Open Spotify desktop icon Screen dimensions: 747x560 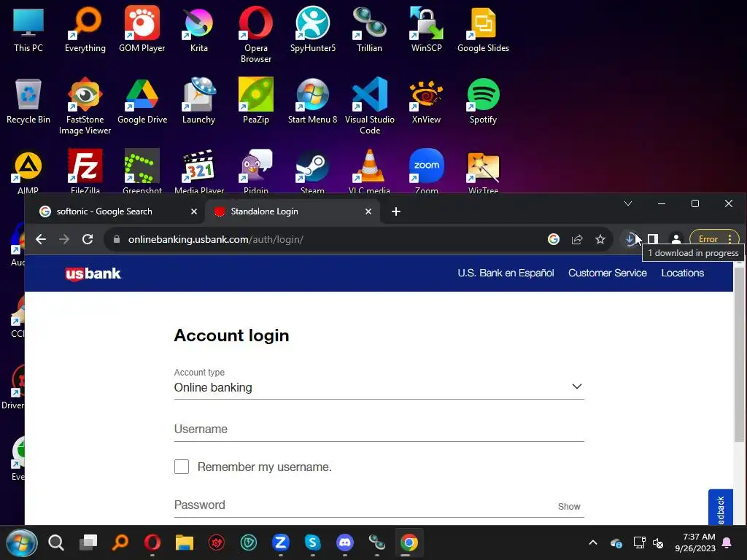(x=483, y=101)
